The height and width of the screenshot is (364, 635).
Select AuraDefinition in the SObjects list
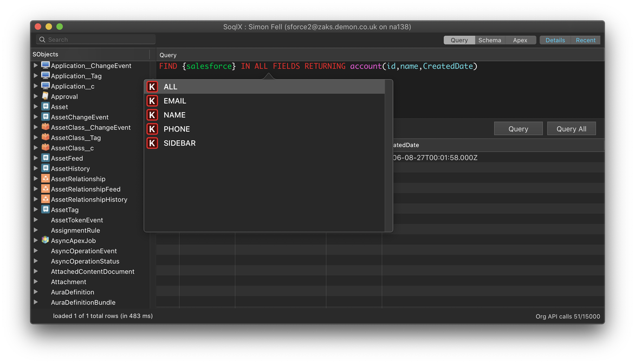73,292
